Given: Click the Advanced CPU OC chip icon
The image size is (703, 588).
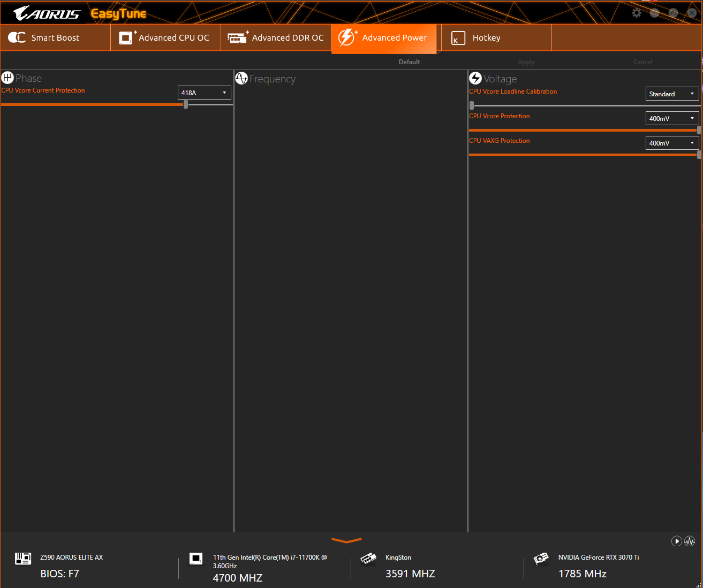Looking at the screenshot, I should 127,37.
